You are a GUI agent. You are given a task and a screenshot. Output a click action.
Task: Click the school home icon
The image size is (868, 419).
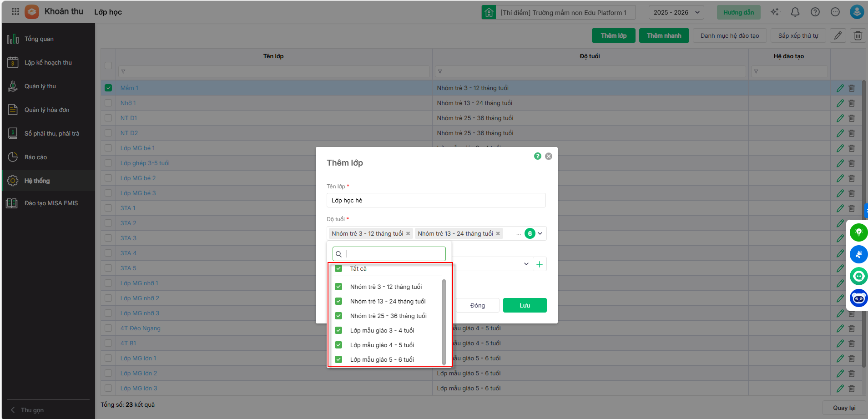489,12
